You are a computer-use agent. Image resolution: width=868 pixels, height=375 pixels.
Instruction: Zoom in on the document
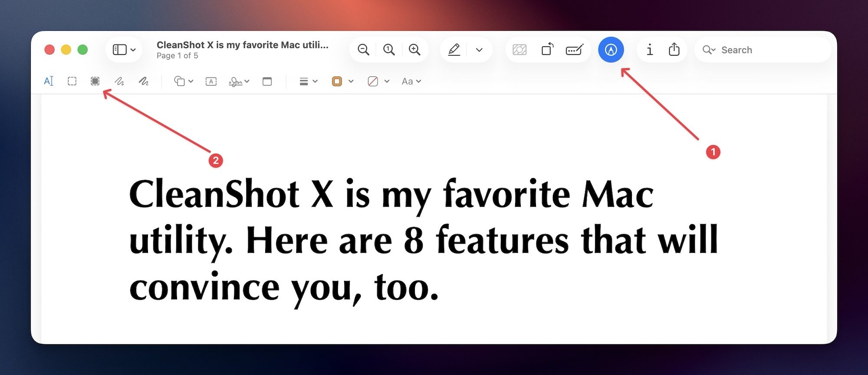pyautogui.click(x=414, y=50)
